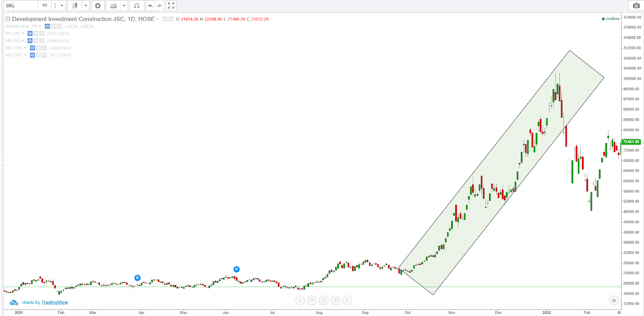Take a snapshot with the camera icon
Screen dimensions: 644x316
636,6
